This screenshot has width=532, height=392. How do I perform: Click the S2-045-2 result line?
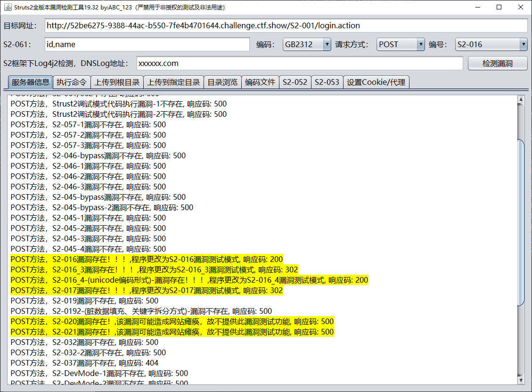click(x=88, y=228)
